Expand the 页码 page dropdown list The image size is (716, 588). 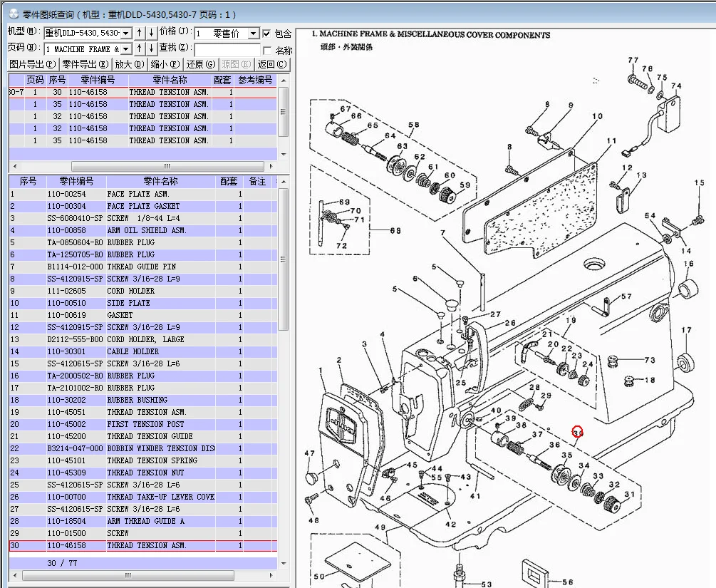[126, 49]
